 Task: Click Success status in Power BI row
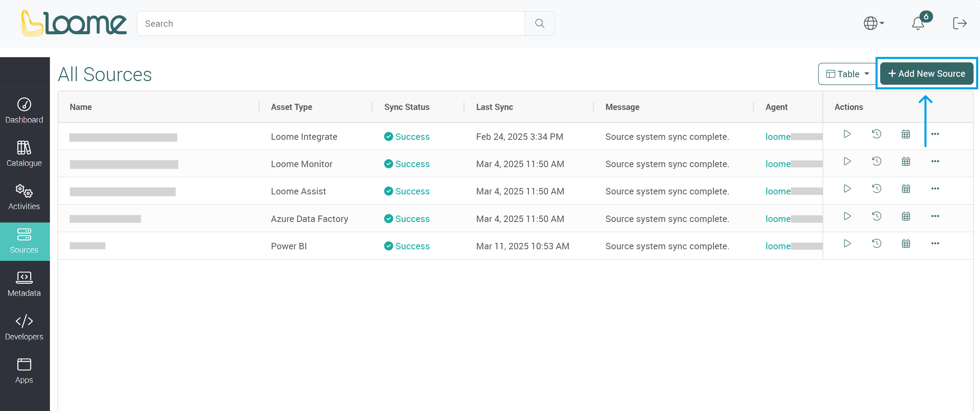coord(407,246)
